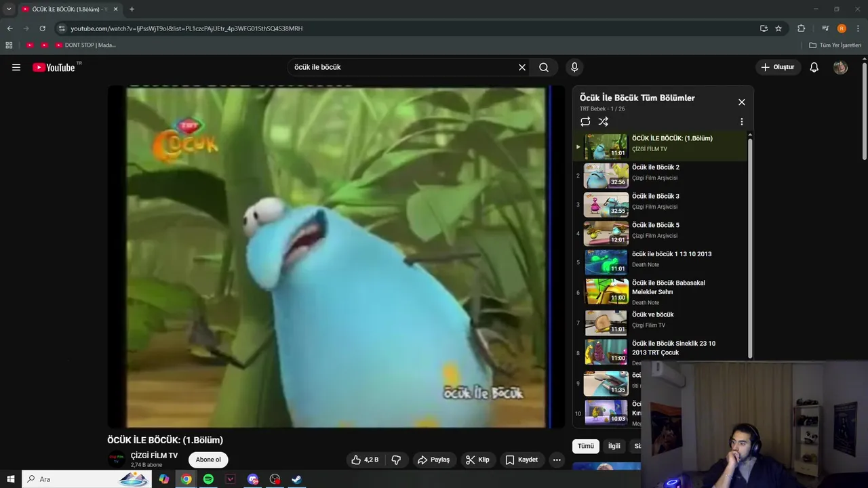The height and width of the screenshot is (488, 868).
Task: Create a clip with Klip button
Action: (x=477, y=460)
